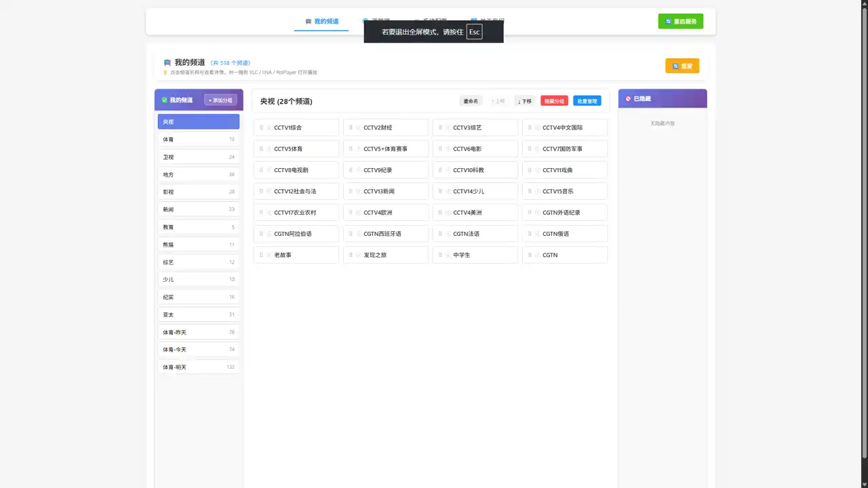Click drag handle icon on CGTN外语纪录 card
This screenshot has width=868, height=488.
point(530,212)
